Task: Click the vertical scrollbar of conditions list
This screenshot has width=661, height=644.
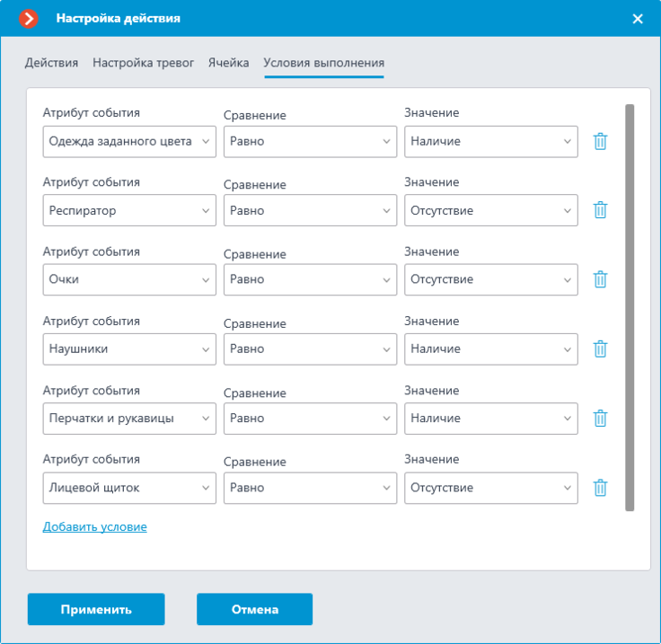Action: tap(630, 308)
